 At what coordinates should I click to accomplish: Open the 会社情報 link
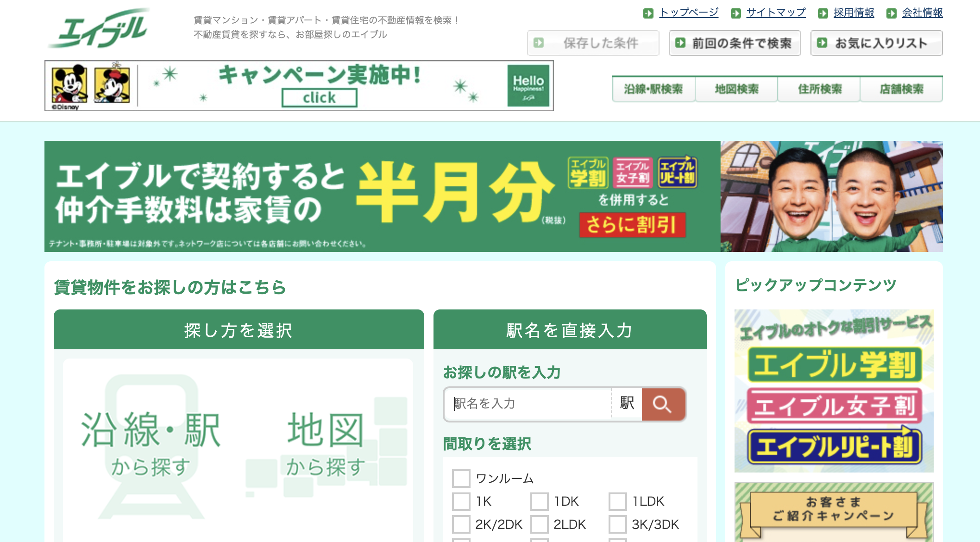pyautogui.click(x=922, y=13)
